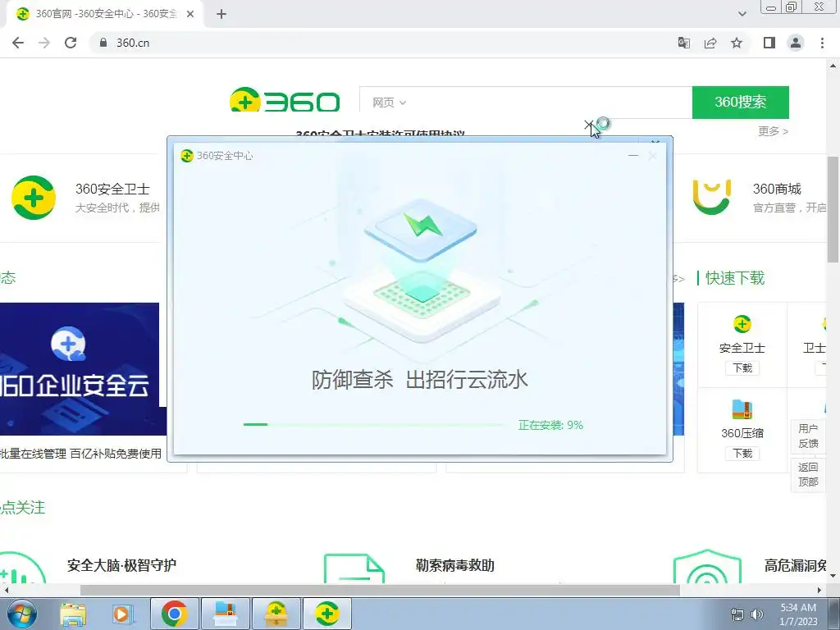The image size is (840, 630).
Task: Click the 360压缩 archive icon
Action: pyautogui.click(x=742, y=410)
